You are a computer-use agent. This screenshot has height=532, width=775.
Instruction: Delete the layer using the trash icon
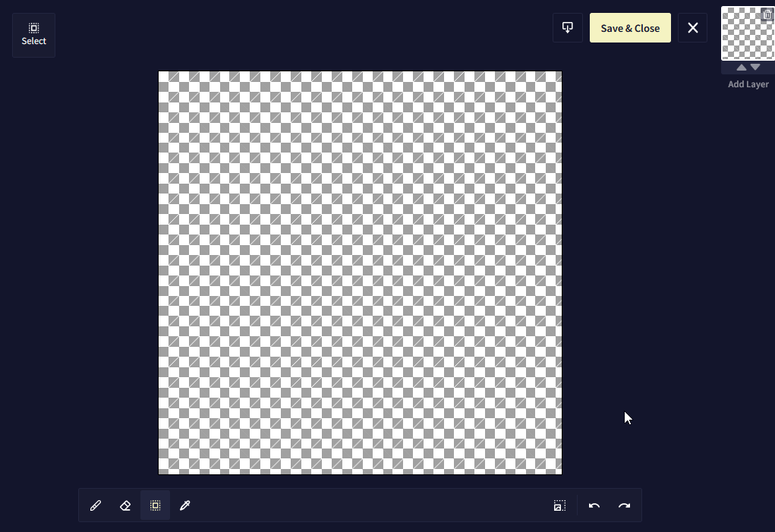pyautogui.click(x=767, y=14)
